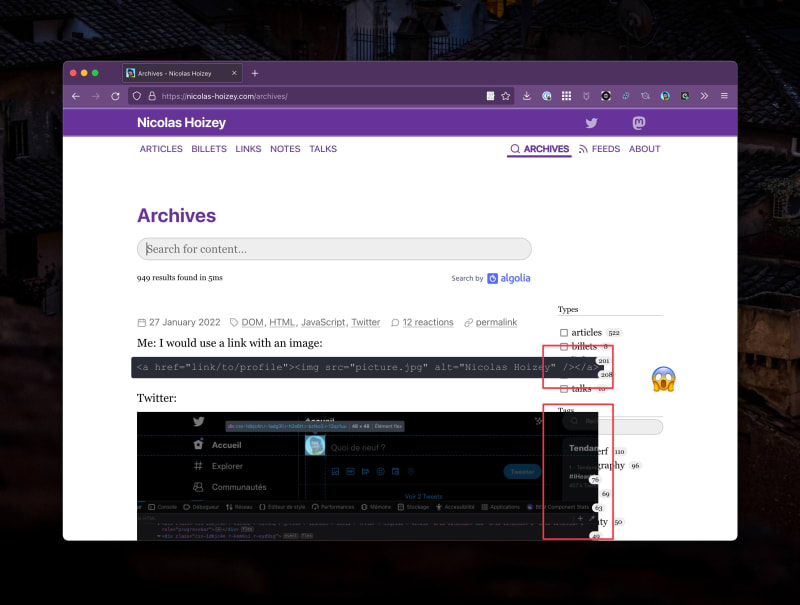Open the shield tracking protection icon
The height and width of the screenshot is (605, 800).
click(137, 96)
